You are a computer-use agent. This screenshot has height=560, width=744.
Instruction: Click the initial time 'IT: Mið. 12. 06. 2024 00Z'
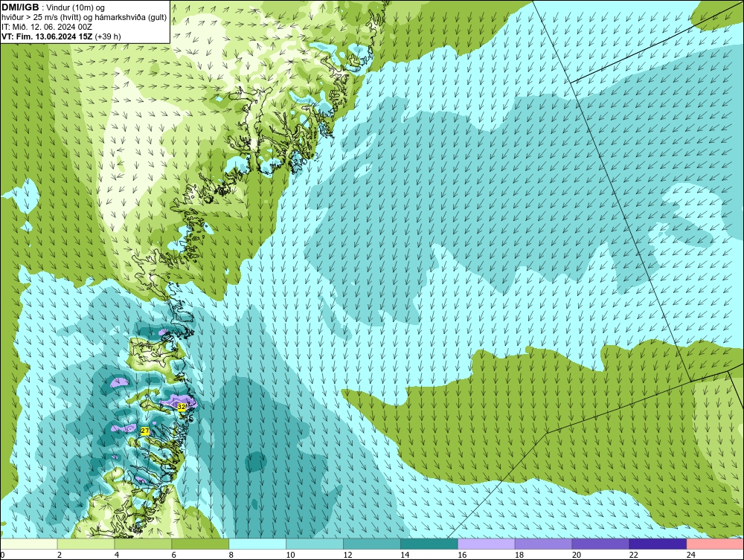point(48,27)
